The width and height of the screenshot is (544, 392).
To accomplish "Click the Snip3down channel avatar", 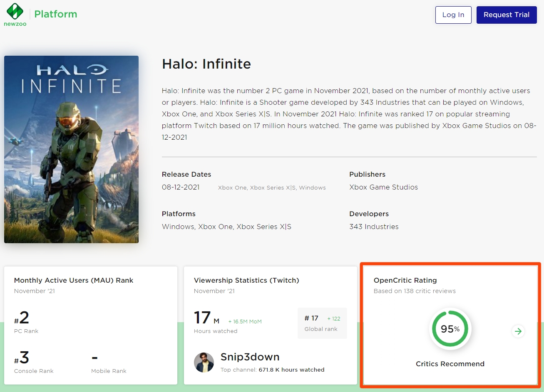I will coord(204,362).
